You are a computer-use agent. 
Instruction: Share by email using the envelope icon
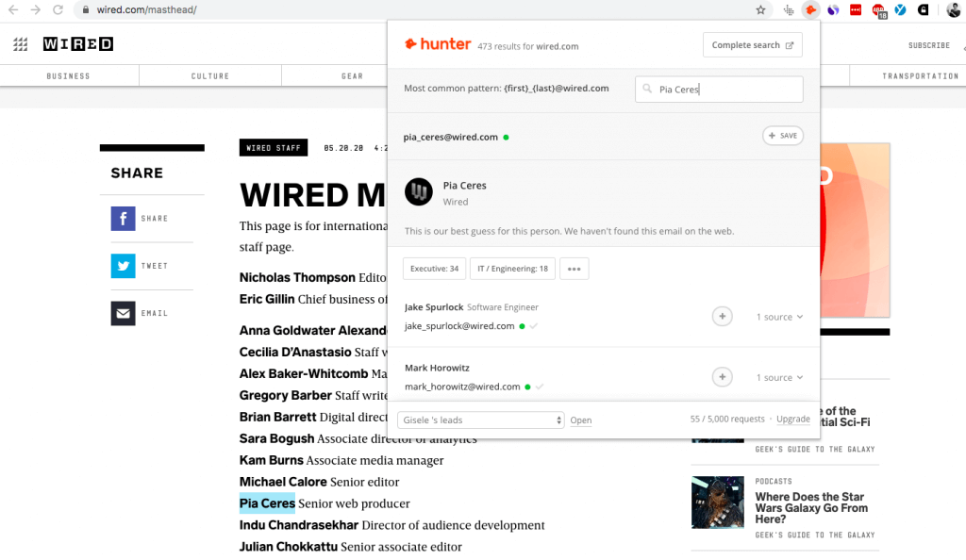coord(124,313)
